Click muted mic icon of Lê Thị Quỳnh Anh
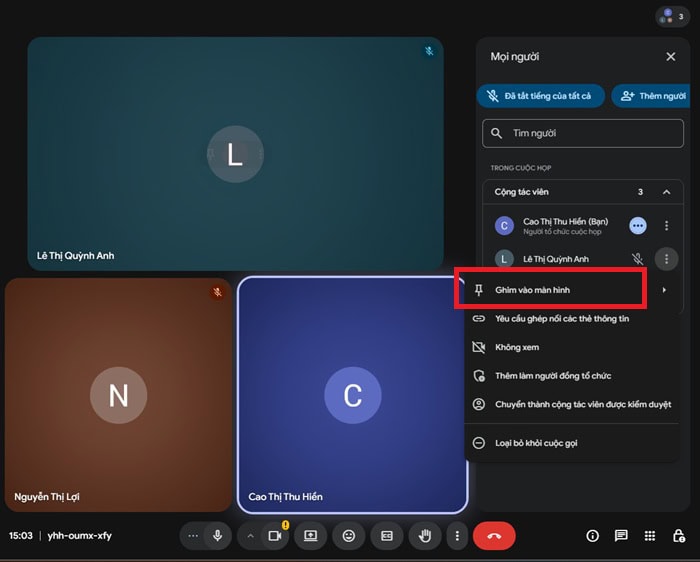 click(x=638, y=258)
